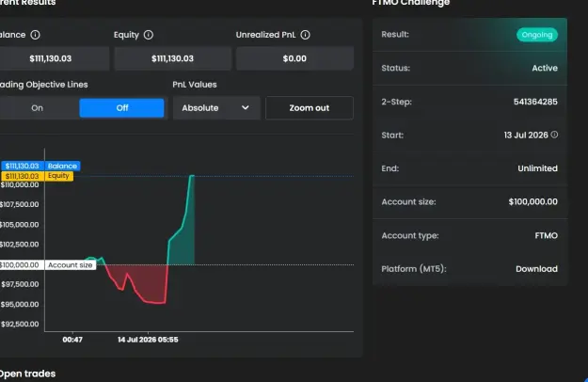Click the 2-Step number 541364285
Viewport: 588px width, 382px height.
(x=535, y=102)
